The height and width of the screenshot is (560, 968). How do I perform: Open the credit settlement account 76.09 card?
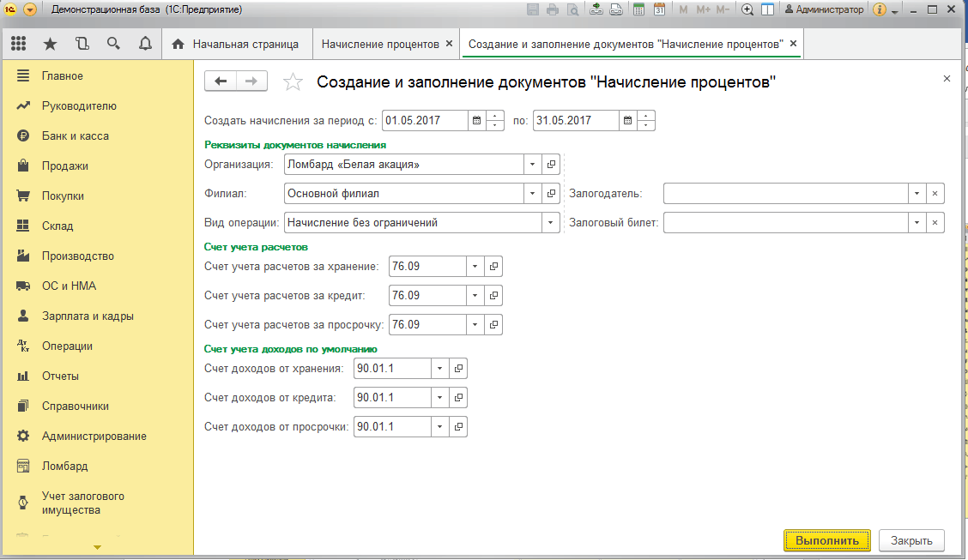point(494,295)
